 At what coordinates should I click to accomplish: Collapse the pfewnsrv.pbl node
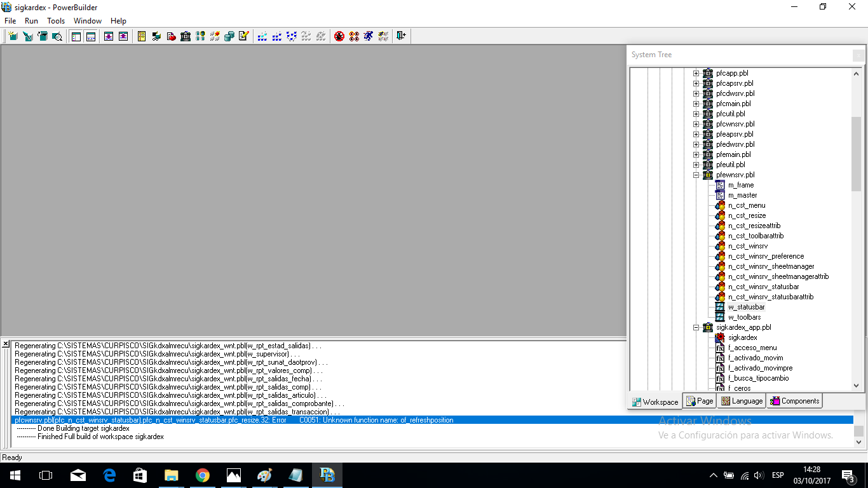tap(696, 175)
